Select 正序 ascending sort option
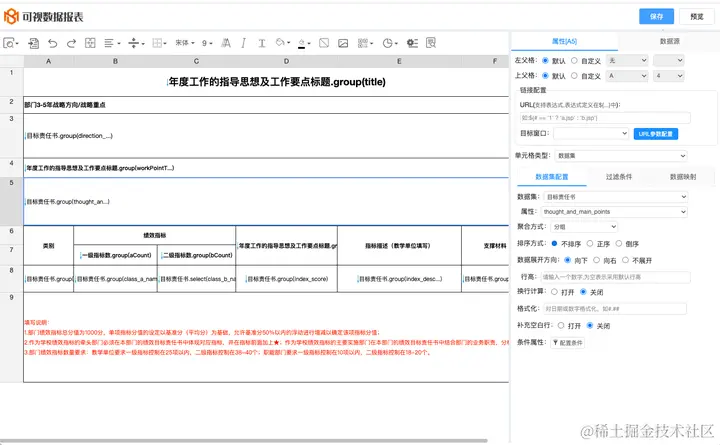Screen dimensions: 720x445 click(x=590, y=243)
